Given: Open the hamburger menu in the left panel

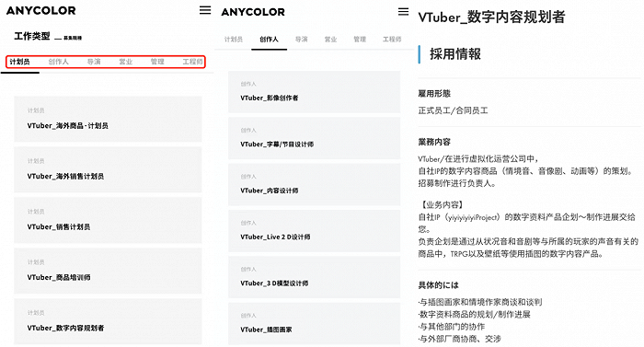Looking at the screenshot, I should [x=205, y=10].
